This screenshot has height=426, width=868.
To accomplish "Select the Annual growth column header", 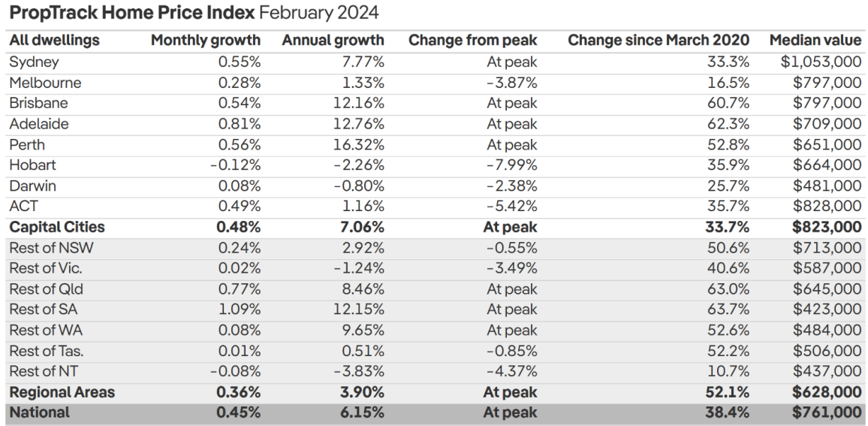I will [x=333, y=41].
